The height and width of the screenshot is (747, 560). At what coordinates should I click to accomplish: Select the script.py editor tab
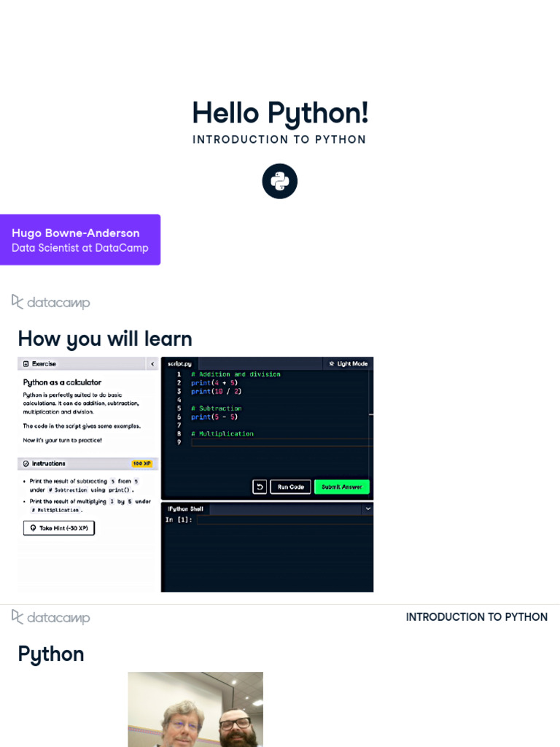point(179,363)
